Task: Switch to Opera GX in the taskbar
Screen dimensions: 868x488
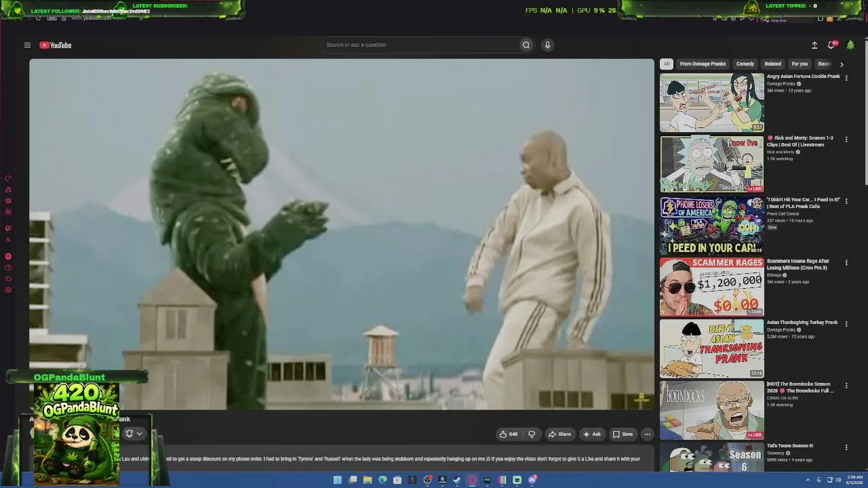Action: (x=472, y=480)
